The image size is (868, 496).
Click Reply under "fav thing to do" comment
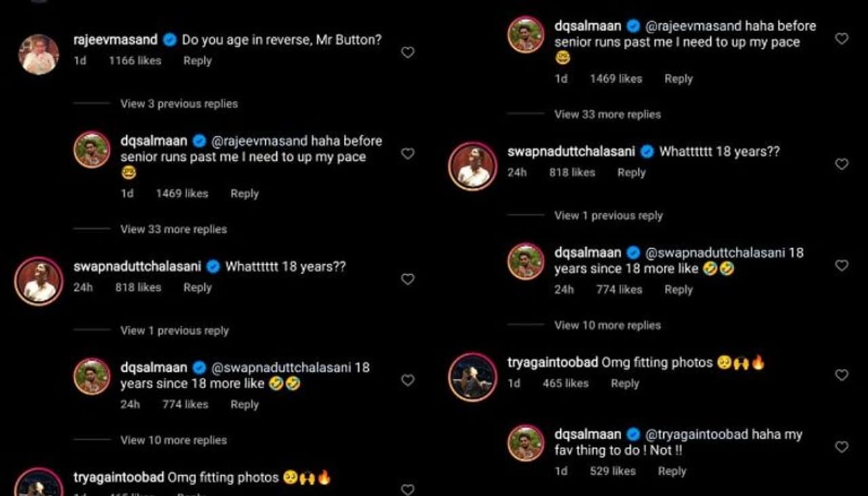(x=672, y=471)
